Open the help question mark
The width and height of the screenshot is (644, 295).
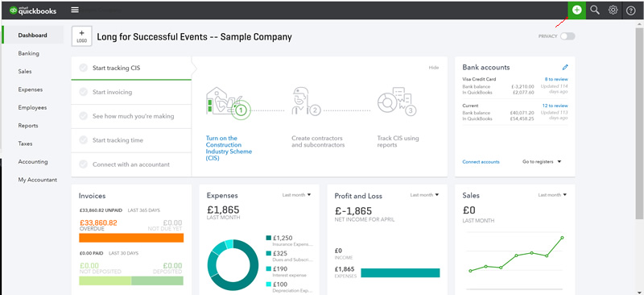pyautogui.click(x=631, y=10)
